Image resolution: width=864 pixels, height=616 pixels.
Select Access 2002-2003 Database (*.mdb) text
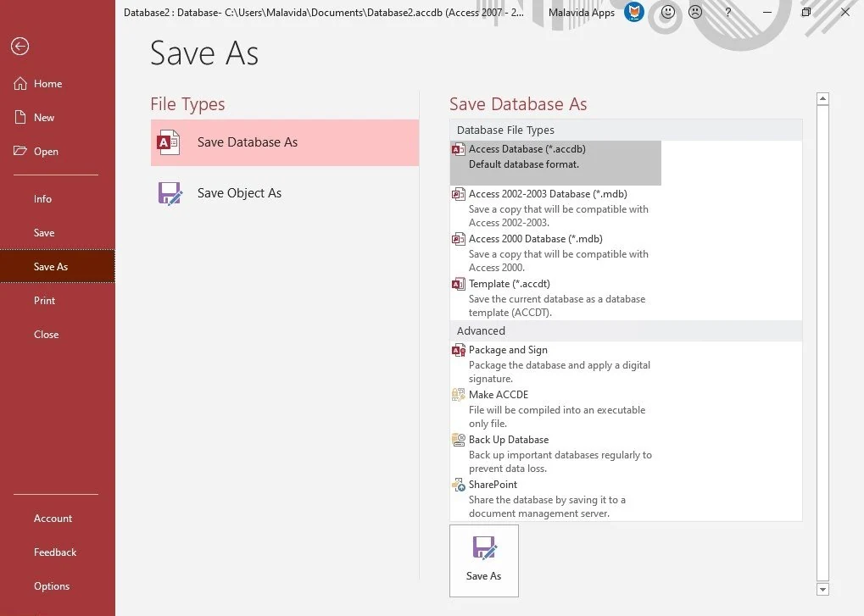click(548, 194)
